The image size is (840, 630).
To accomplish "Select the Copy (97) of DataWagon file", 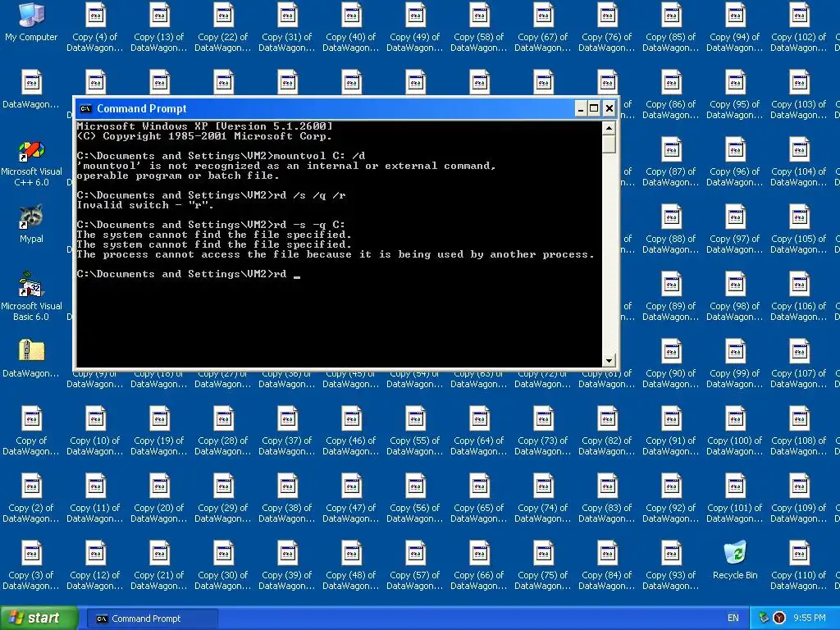I will pos(735,229).
